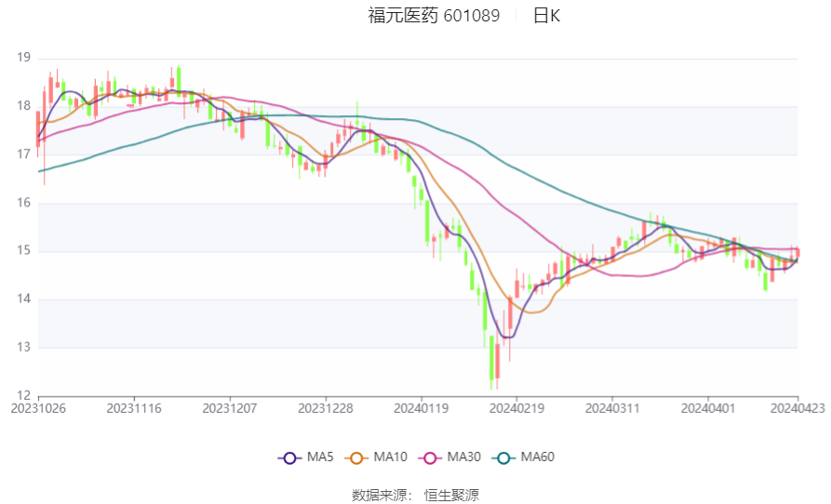The width and height of the screenshot is (831, 504).
Task: Click the chart title 福元医药 601089
Action: coord(434,16)
